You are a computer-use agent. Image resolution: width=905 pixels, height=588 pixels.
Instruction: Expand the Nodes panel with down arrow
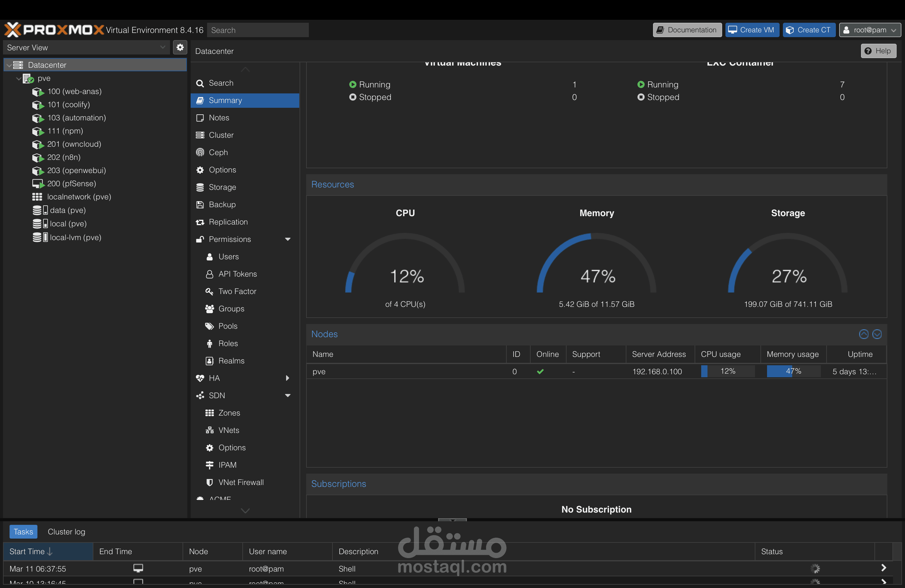coord(877,334)
